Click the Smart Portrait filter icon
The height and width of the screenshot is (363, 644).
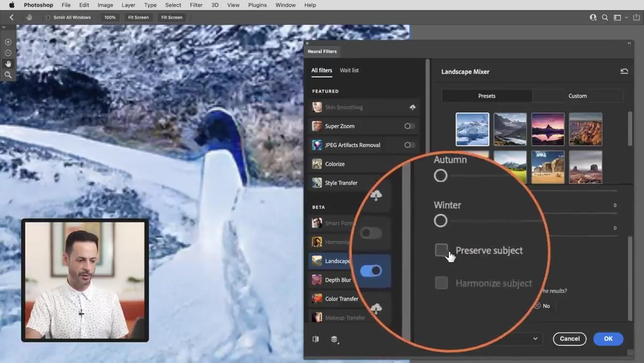coord(317,223)
